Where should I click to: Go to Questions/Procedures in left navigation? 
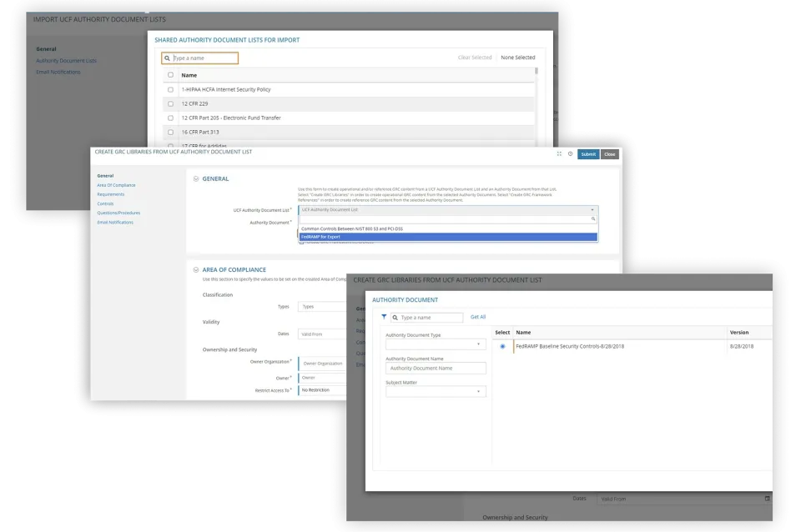pyautogui.click(x=118, y=213)
